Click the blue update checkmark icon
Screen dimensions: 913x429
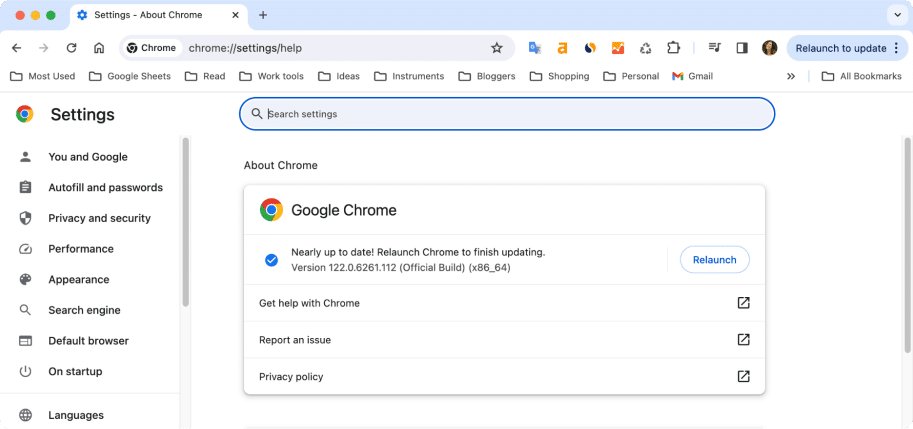(271, 260)
